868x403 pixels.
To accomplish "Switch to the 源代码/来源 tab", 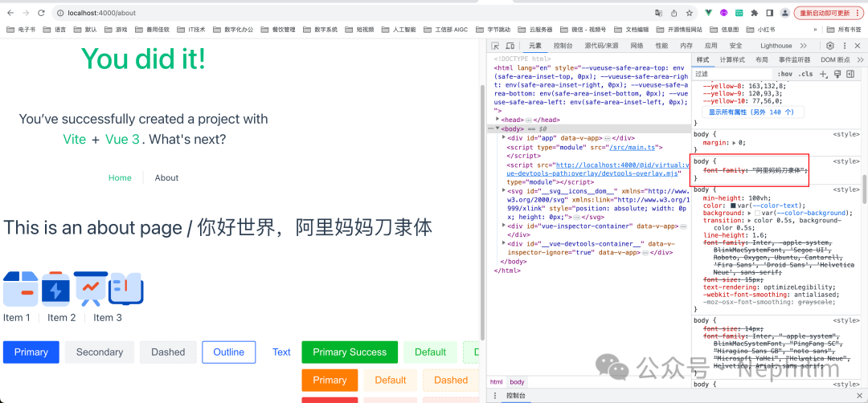I will (601, 46).
